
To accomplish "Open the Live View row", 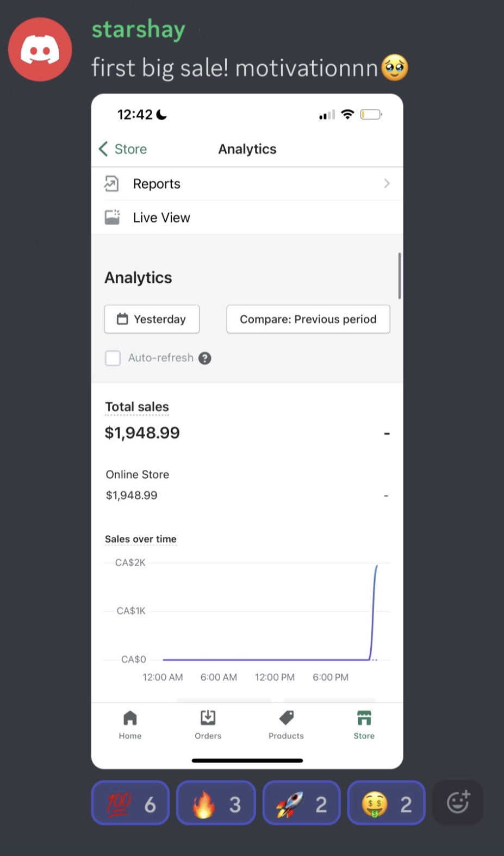I will pos(247,218).
